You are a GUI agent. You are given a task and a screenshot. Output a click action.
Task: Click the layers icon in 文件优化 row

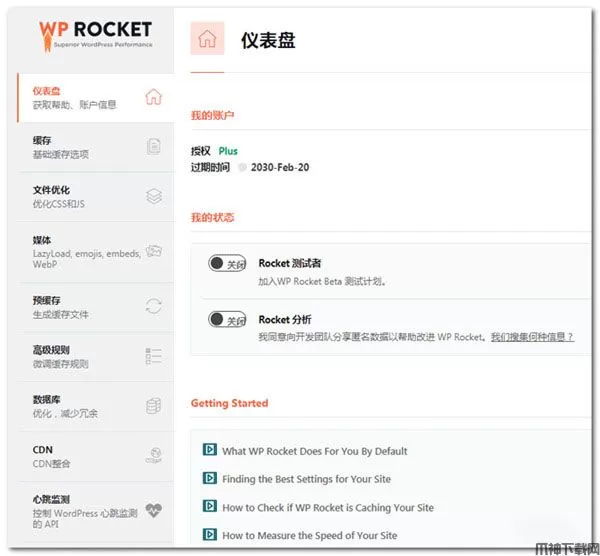[x=154, y=196]
